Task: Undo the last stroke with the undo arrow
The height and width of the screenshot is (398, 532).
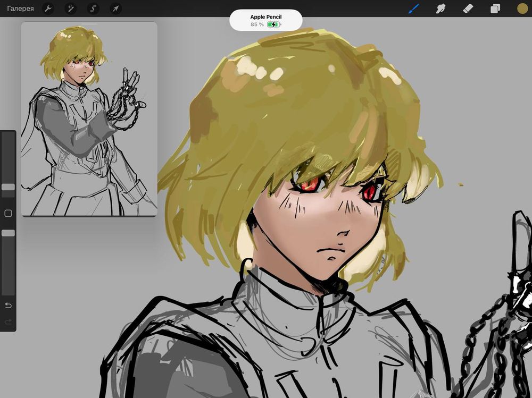Action: pos(8,306)
